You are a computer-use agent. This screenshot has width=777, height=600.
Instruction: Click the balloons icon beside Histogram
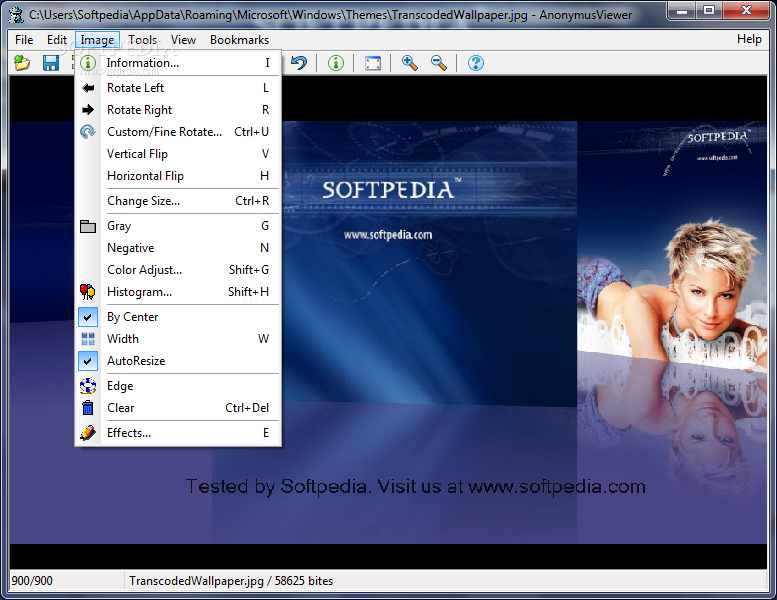[88, 292]
